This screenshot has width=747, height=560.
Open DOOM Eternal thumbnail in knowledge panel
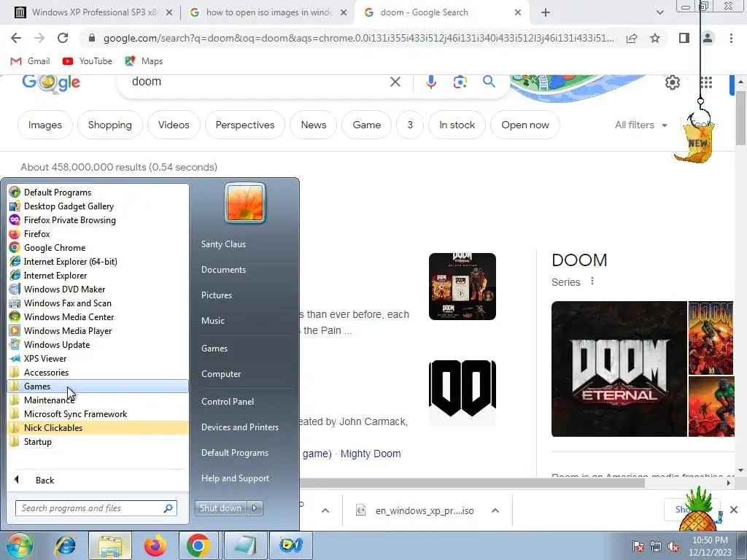coord(619,368)
